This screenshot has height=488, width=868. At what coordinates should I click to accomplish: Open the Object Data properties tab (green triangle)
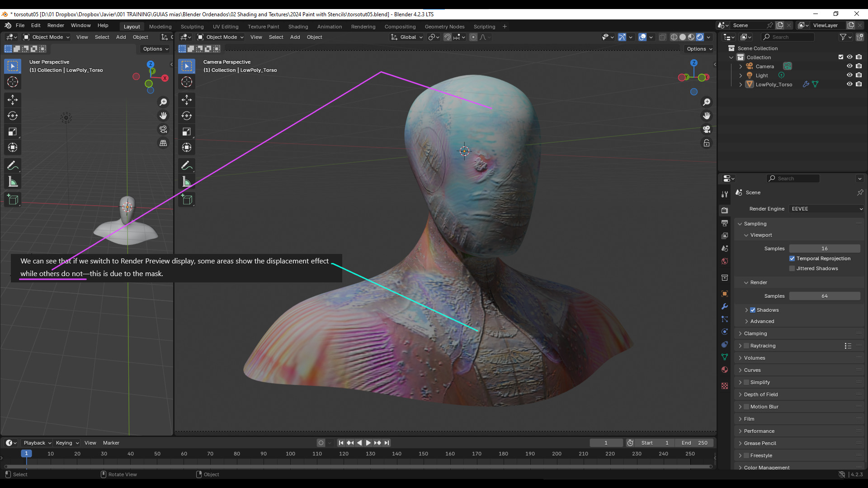[725, 357]
